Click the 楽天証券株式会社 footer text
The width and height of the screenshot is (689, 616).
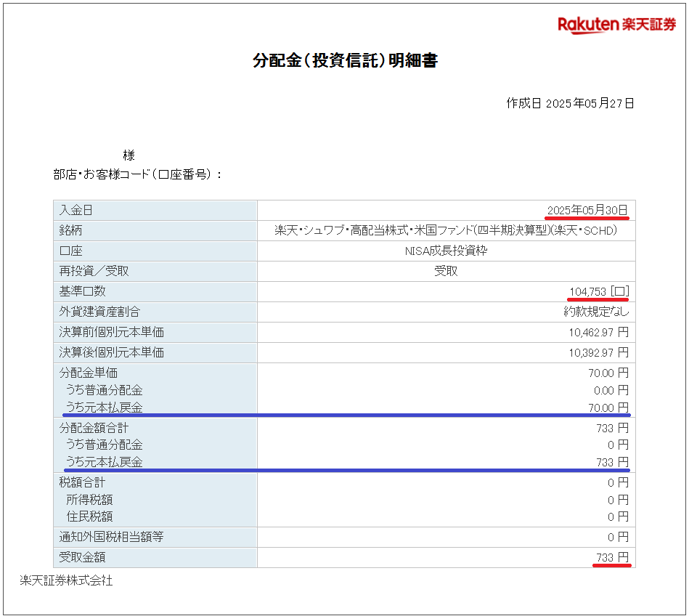(66, 580)
